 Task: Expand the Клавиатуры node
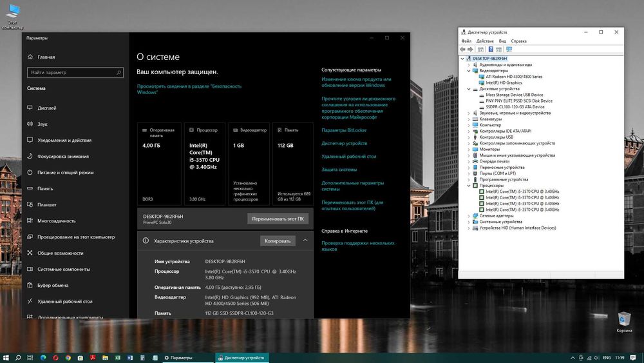(x=469, y=119)
